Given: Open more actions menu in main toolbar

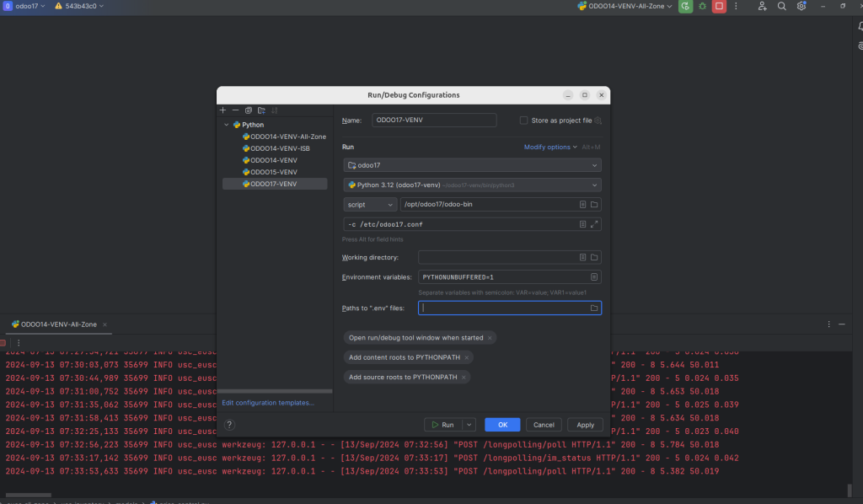Looking at the screenshot, I should (x=736, y=6).
